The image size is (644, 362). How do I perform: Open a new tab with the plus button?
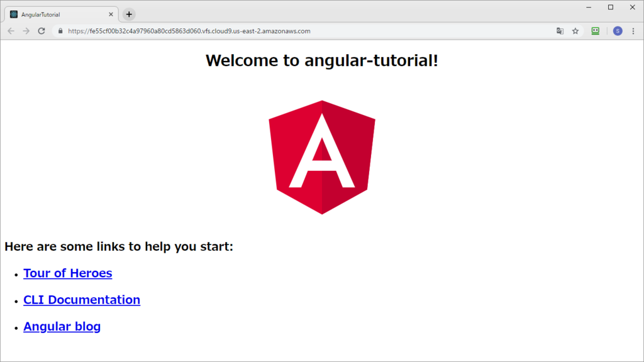(129, 14)
